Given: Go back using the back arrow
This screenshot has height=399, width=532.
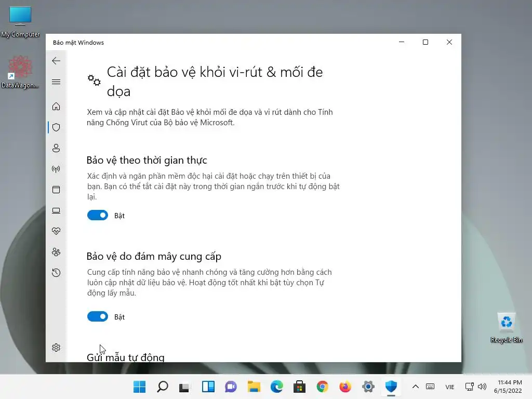Looking at the screenshot, I should [56, 61].
